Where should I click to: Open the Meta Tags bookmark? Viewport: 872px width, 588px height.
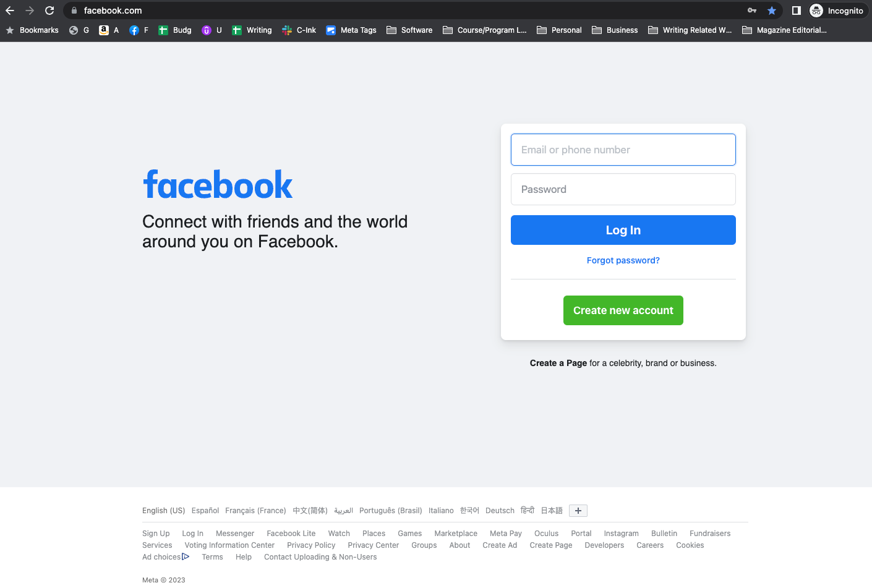pos(351,30)
